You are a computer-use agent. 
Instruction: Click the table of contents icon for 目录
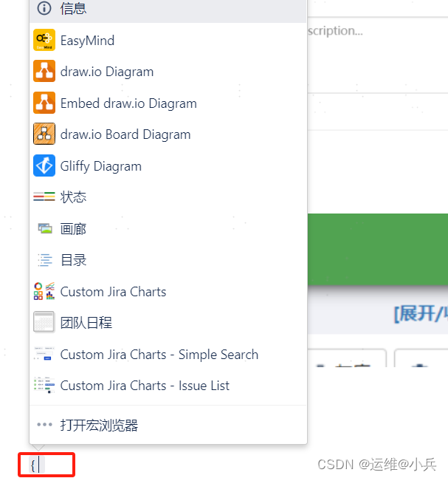tap(45, 260)
